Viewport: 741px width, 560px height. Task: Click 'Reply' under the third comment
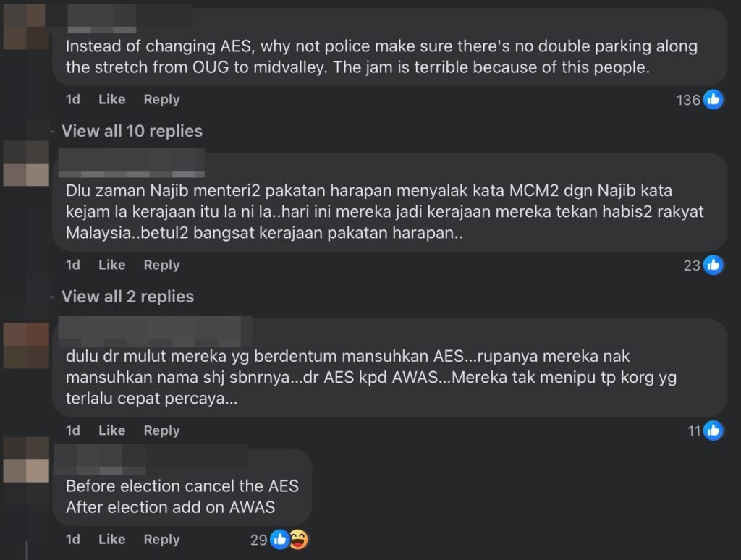[x=161, y=430]
